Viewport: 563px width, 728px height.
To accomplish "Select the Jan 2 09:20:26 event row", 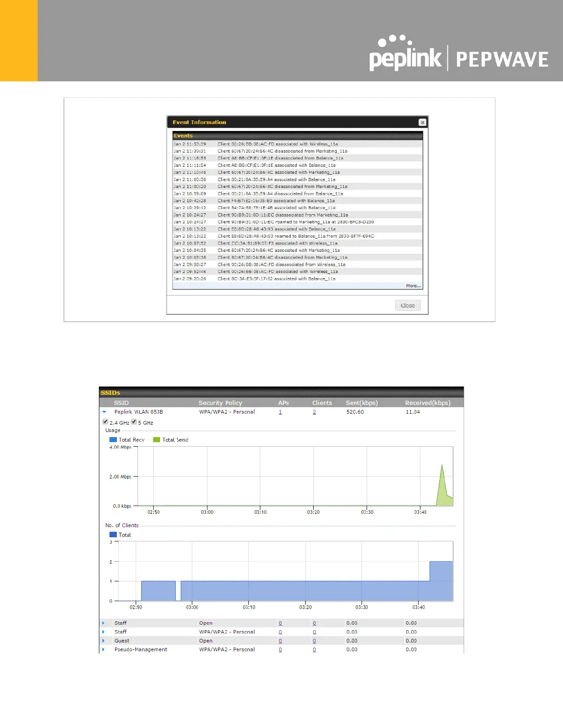I will click(298, 279).
